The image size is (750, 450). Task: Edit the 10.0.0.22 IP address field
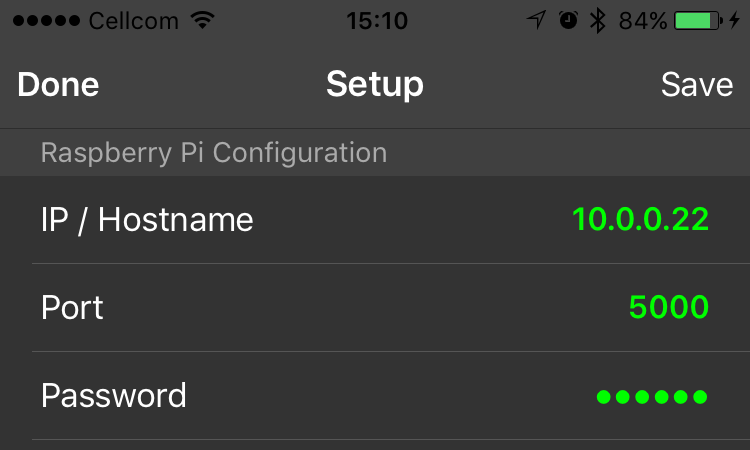pyautogui.click(x=640, y=220)
